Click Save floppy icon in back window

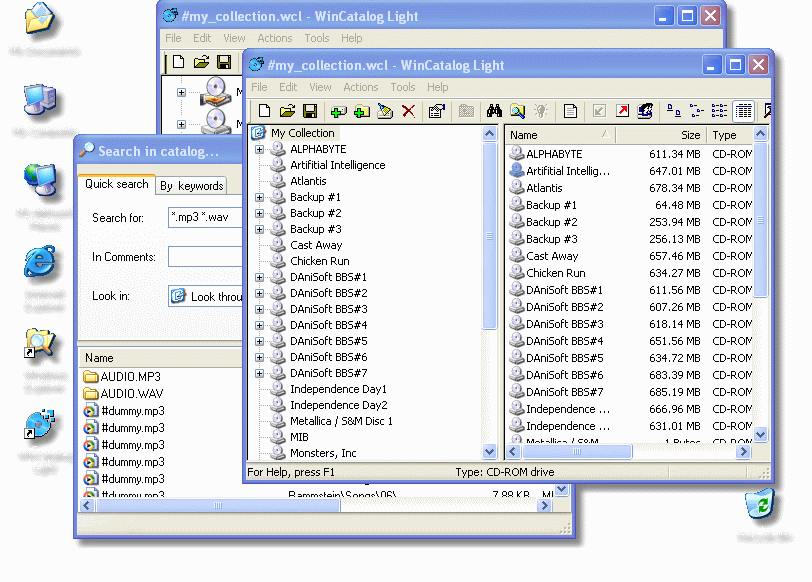coord(224,62)
